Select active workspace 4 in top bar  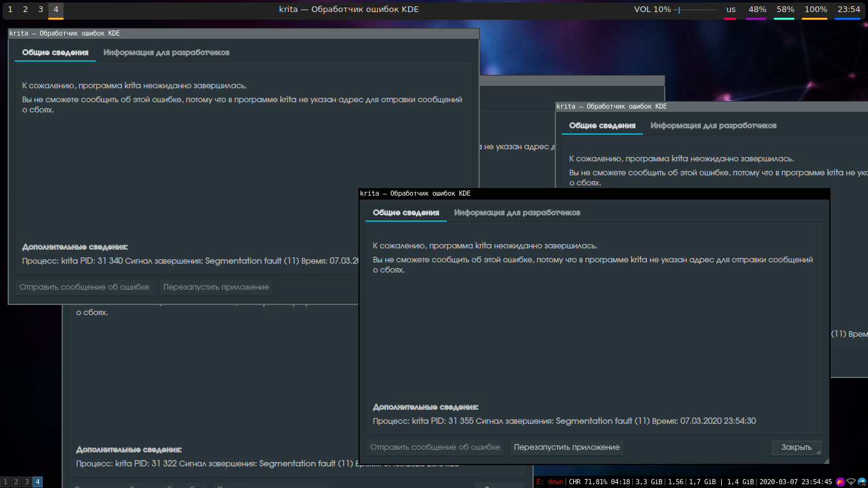56,10
